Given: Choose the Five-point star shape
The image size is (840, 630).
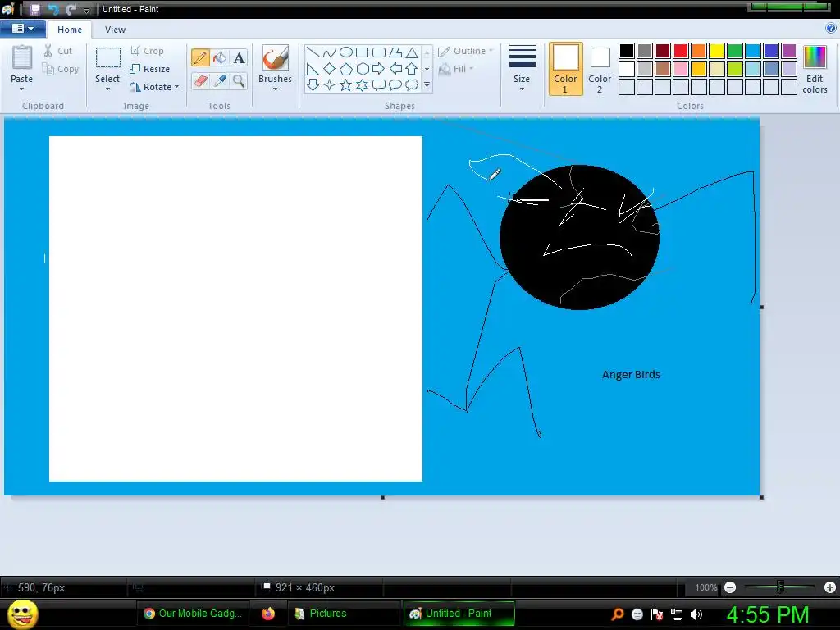Looking at the screenshot, I should click(x=346, y=84).
